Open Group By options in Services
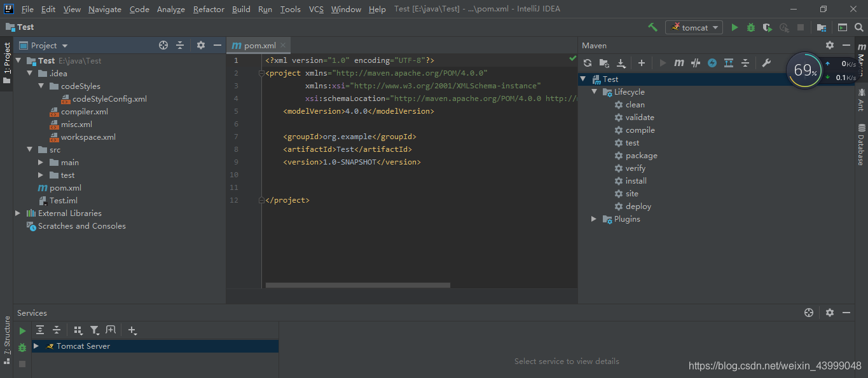This screenshot has width=868, height=378. pos(78,330)
